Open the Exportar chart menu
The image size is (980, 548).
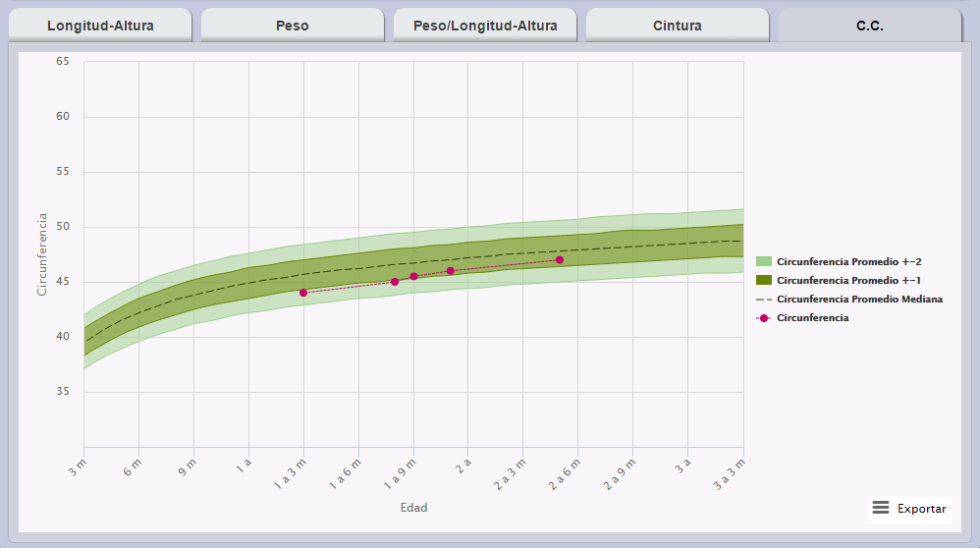point(910,509)
